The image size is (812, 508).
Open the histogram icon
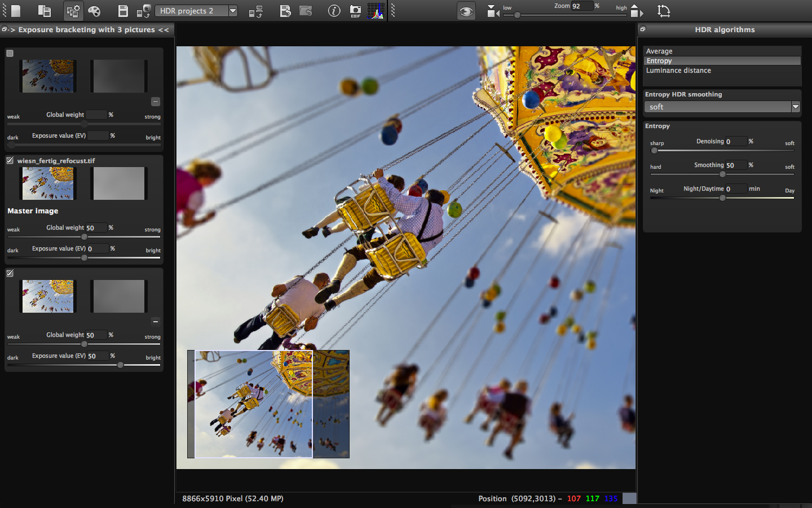pos(376,11)
